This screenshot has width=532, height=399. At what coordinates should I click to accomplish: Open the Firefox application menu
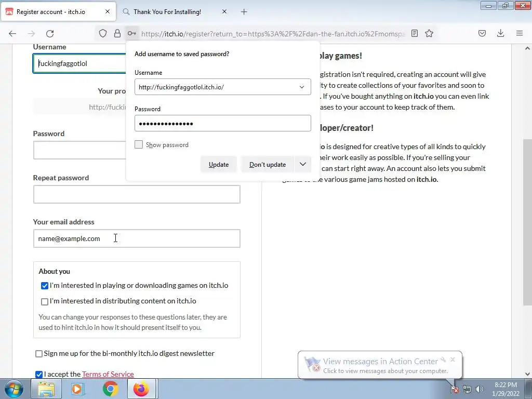coord(520,33)
